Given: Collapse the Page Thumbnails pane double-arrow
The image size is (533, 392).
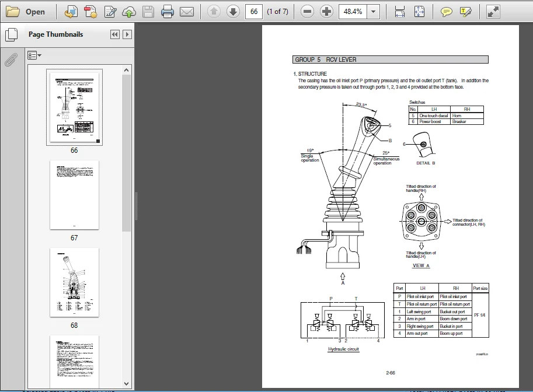Looking at the screenshot, I should point(115,34).
